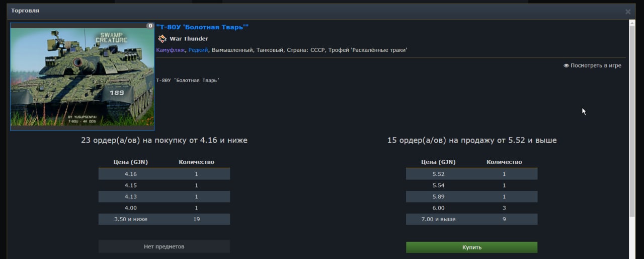Select the 4.00 buy order price
This screenshot has height=259, width=644.
tap(131, 208)
